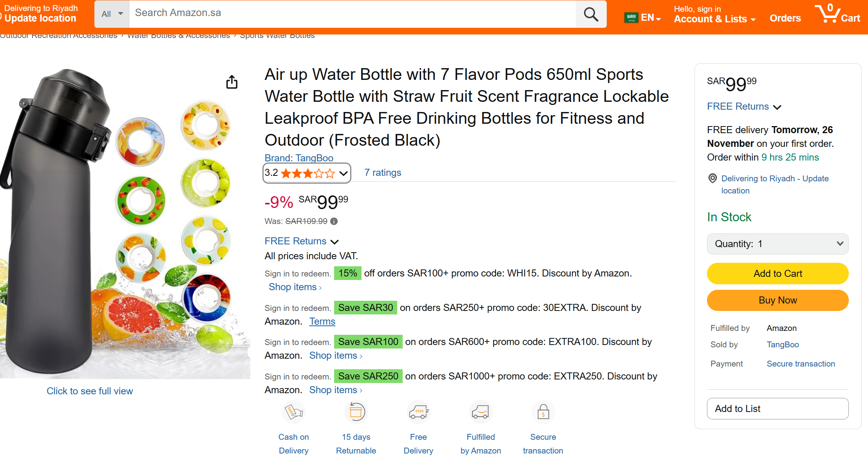Click the Cash on Delivery icon
The width and height of the screenshot is (868, 457).
click(293, 412)
